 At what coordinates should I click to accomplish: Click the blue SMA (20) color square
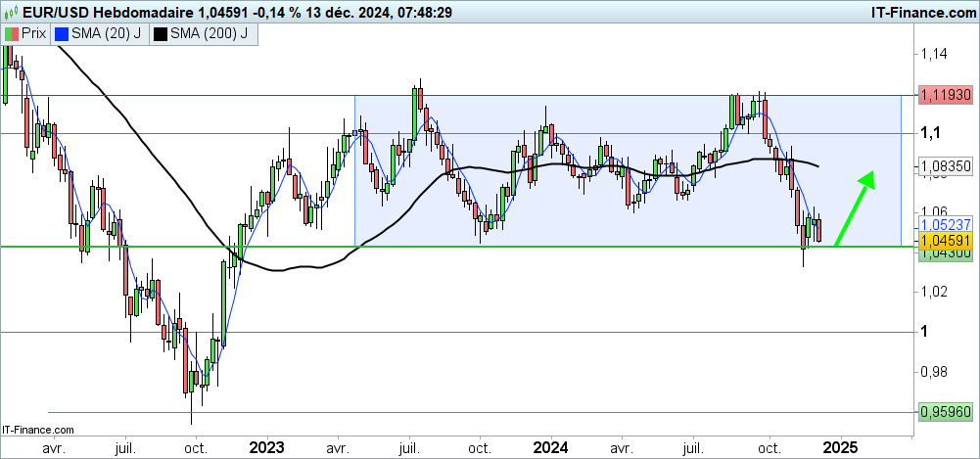click(63, 33)
